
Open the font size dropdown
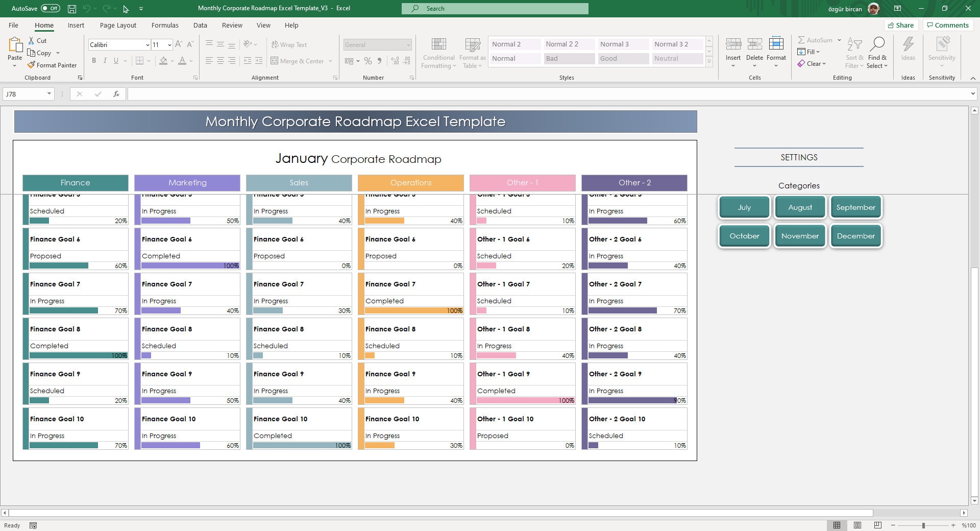pos(169,45)
